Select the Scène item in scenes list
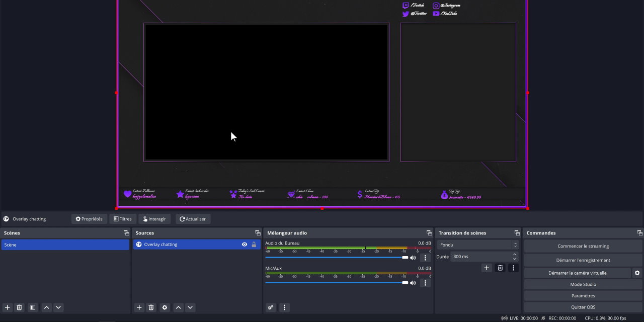 pyautogui.click(x=65, y=245)
